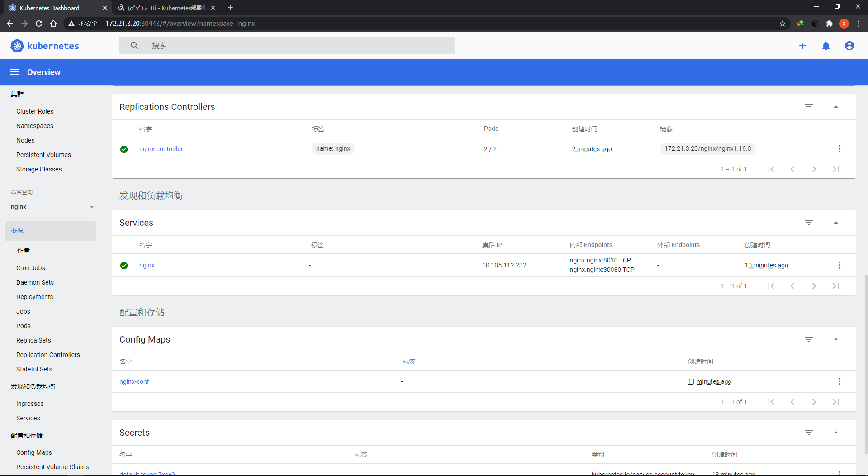Open the nginx-controller link
Image resolution: width=868 pixels, height=476 pixels.
tap(161, 149)
